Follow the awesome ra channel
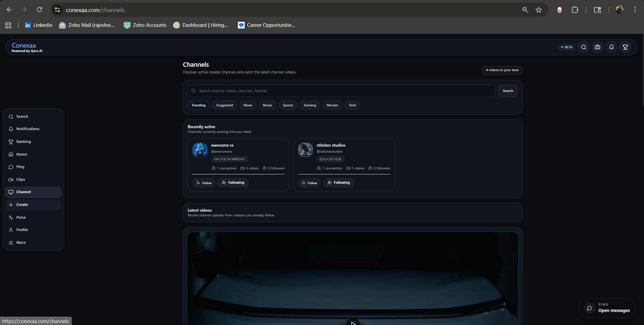644x325 pixels. [x=204, y=183]
